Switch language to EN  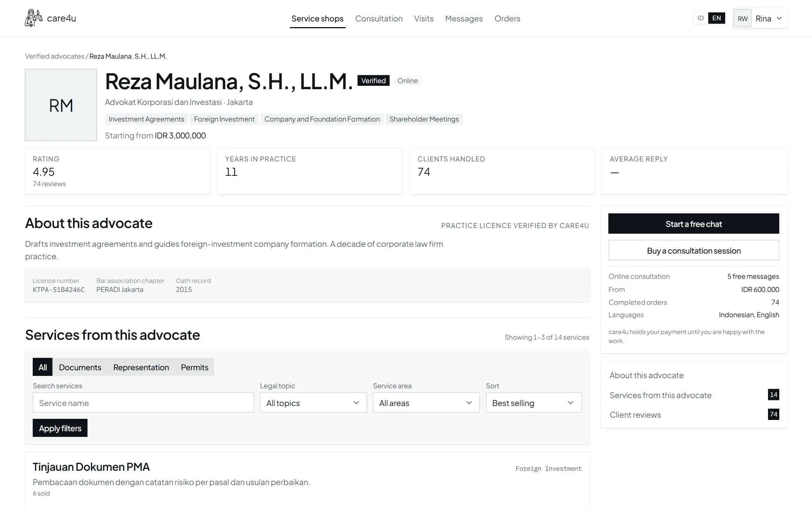click(x=717, y=18)
